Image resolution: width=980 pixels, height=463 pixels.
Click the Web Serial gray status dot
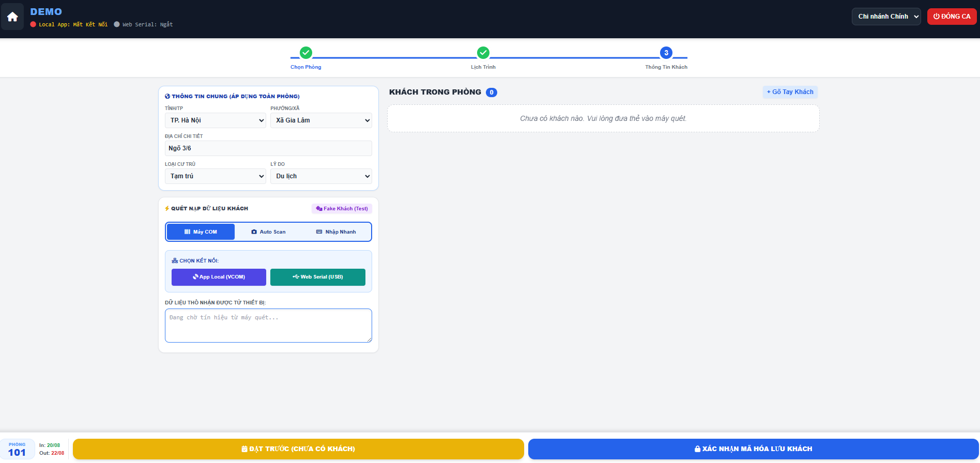(x=117, y=24)
